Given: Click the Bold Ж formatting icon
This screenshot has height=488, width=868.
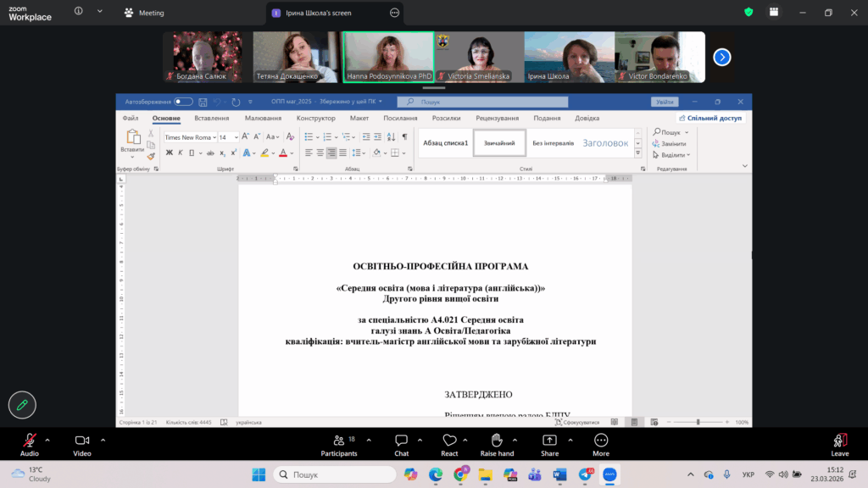Looking at the screenshot, I should (169, 152).
